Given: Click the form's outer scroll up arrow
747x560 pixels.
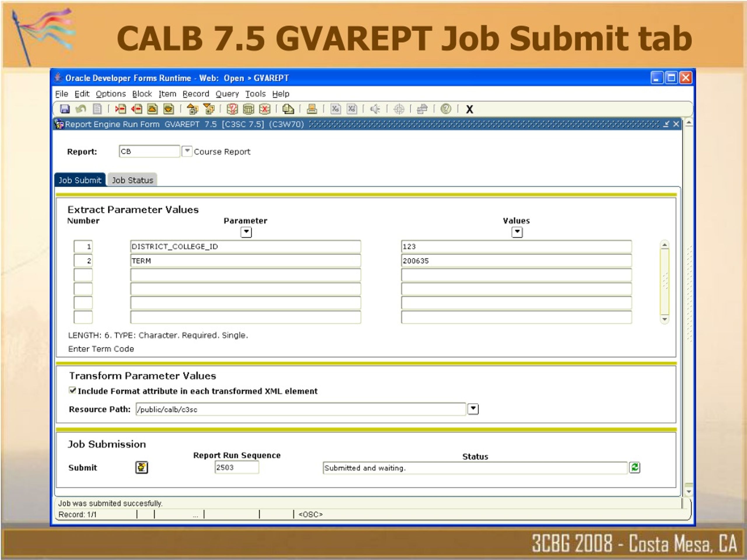Looking at the screenshot, I should coord(689,123).
